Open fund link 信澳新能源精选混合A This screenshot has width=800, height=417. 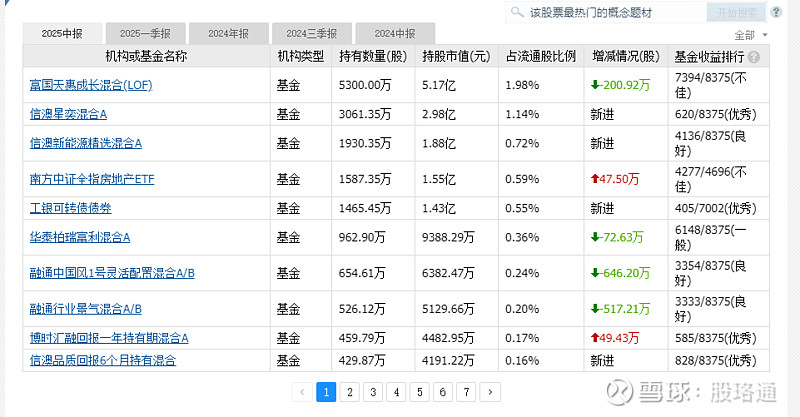[86, 143]
